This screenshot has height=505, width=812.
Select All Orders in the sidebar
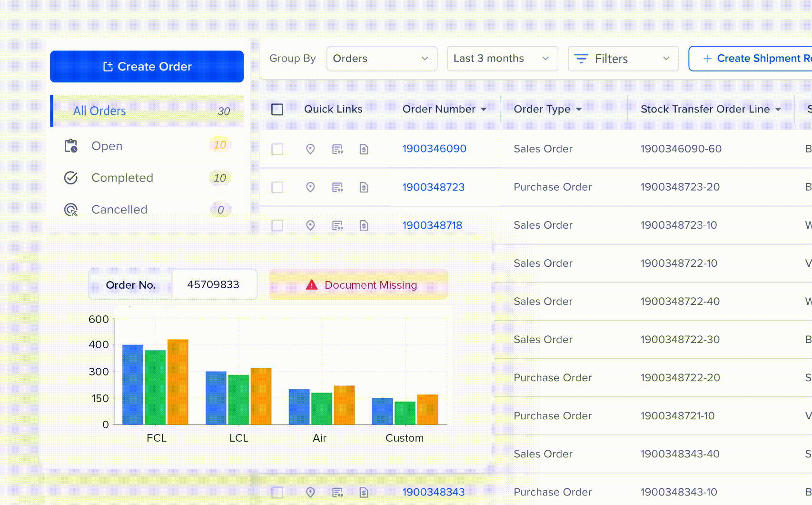point(99,111)
